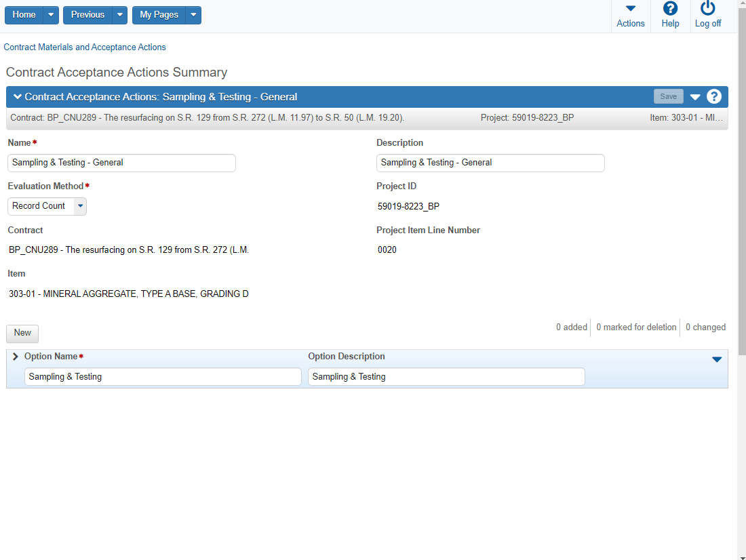Screen dimensions: 746x560
Task: Open row actions menu for Sampling & Testing
Action: 716,359
